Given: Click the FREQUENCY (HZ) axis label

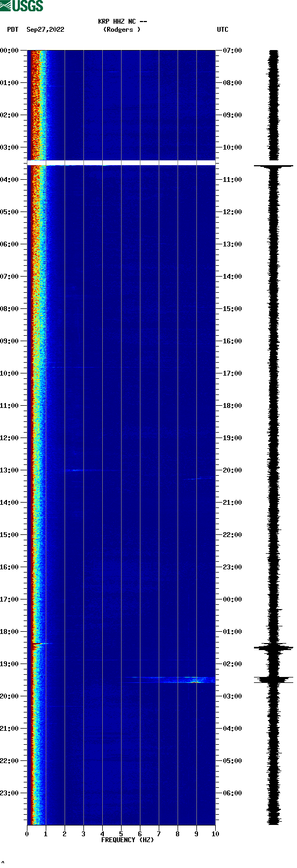Looking at the screenshot, I should click(x=128, y=840).
